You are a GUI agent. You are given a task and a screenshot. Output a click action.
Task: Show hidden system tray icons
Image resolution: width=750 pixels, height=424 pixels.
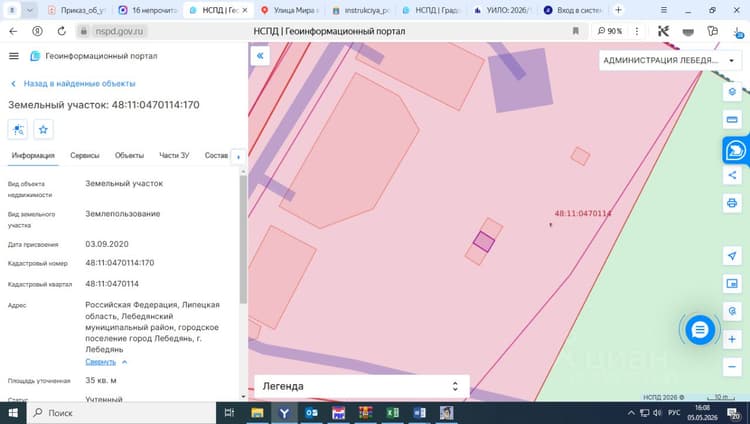click(x=631, y=413)
